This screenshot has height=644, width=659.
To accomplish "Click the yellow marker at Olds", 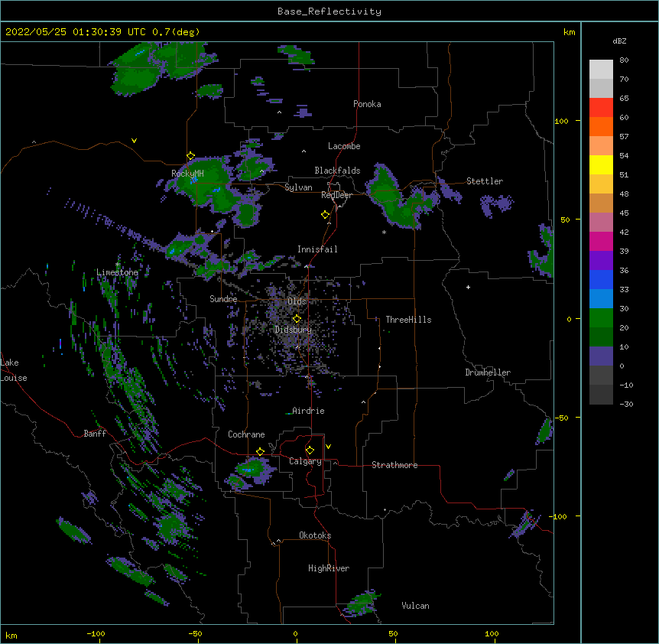I will click(x=297, y=319).
